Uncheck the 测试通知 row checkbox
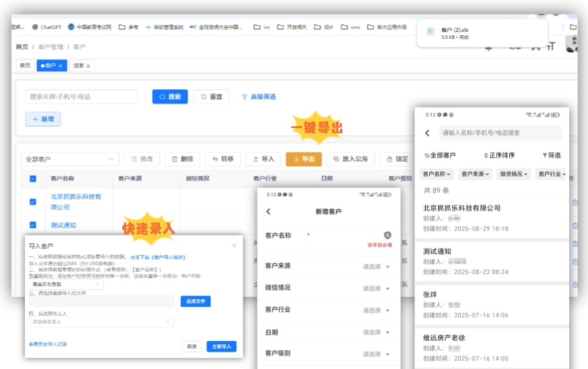 [x=33, y=225]
